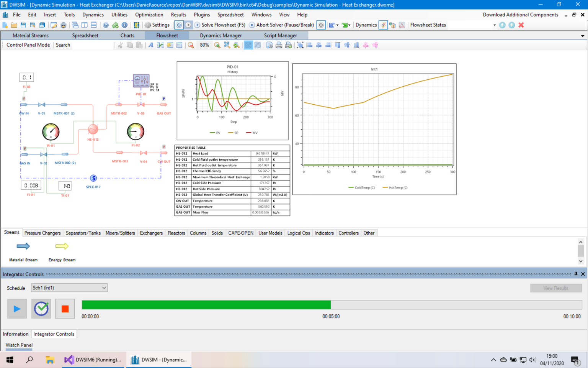Click the Abort Solver icon
The height and width of the screenshot is (368, 588).
click(x=252, y=25)
